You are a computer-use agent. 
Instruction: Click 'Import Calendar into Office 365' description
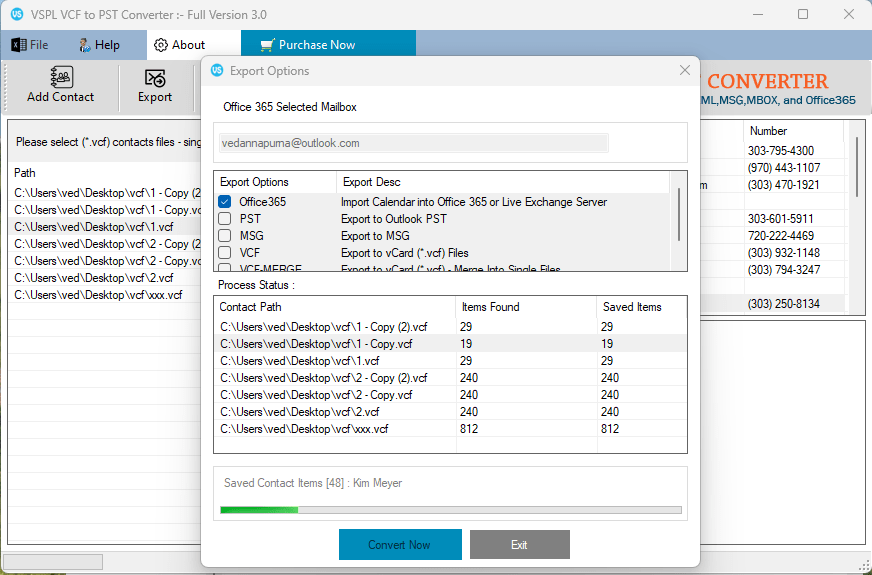point(474,202)
